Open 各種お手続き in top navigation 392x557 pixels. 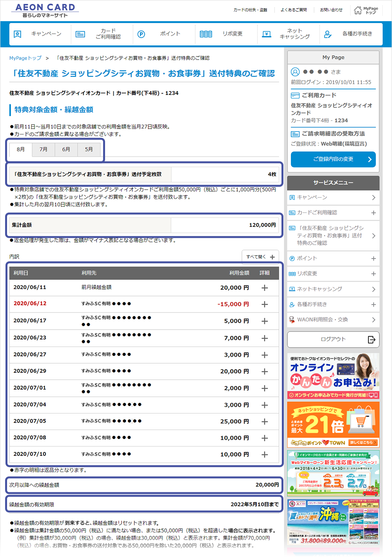[350, 34]
